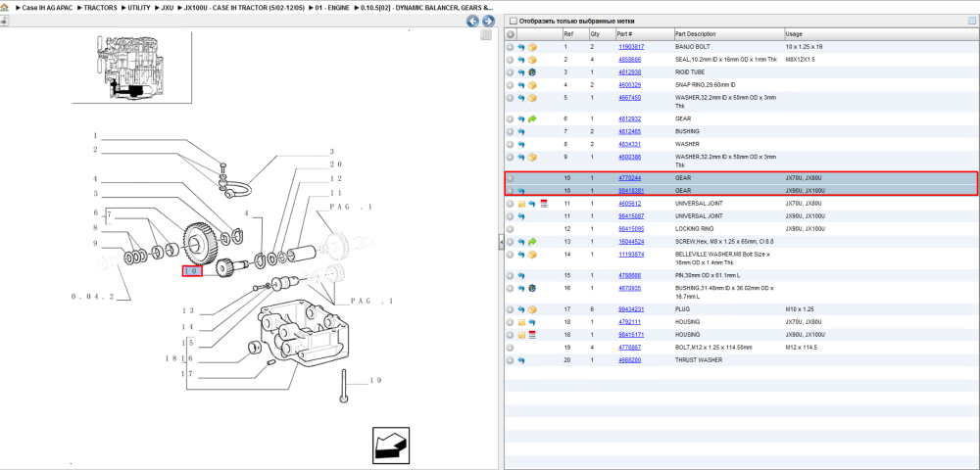This screenshot has height=470, width=980.
Task: Click the pin icon below home icon
Action: pos(4,21)
